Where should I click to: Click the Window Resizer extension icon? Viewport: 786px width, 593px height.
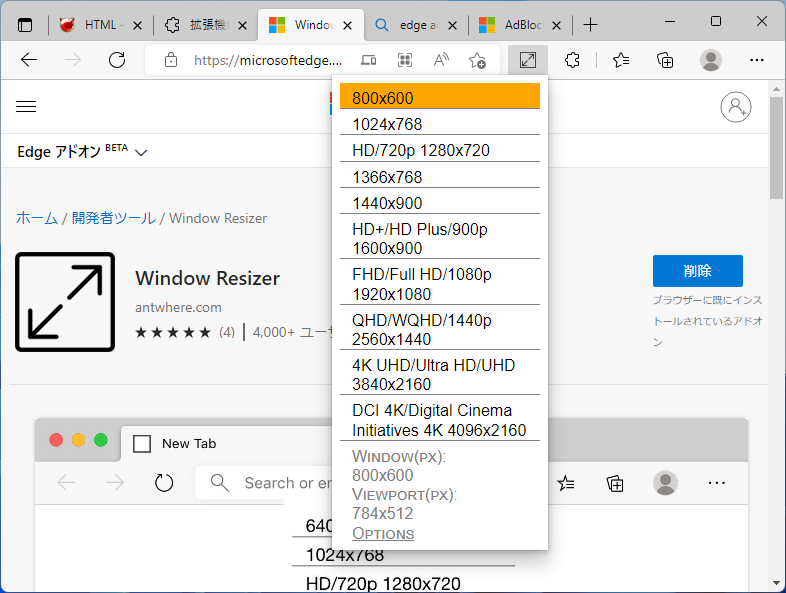coord(527,60)
